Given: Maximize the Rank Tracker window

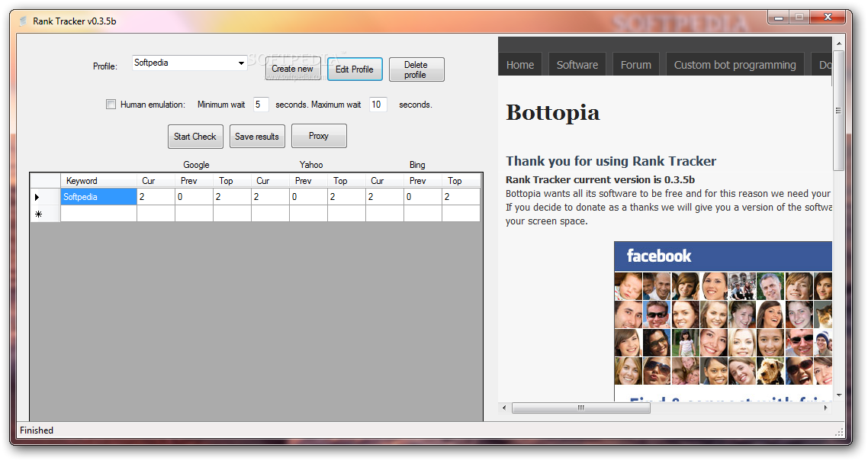Looking at the screenshot, I should point(799,18).
